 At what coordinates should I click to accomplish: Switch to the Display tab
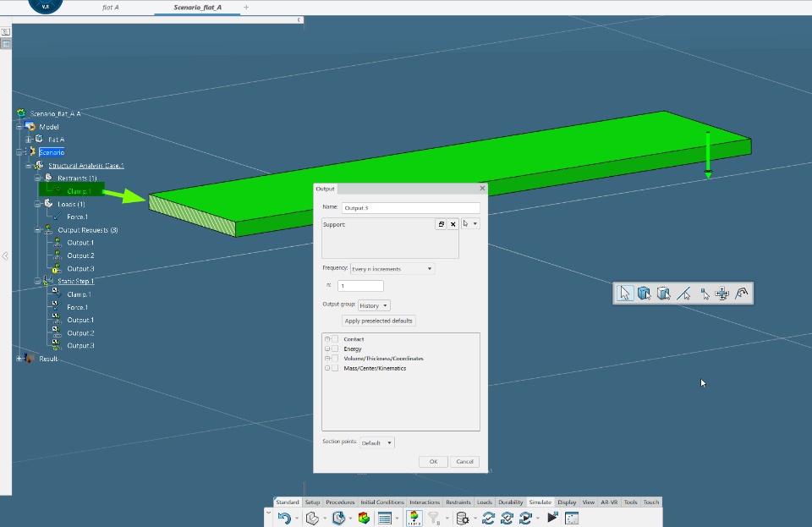567,502
